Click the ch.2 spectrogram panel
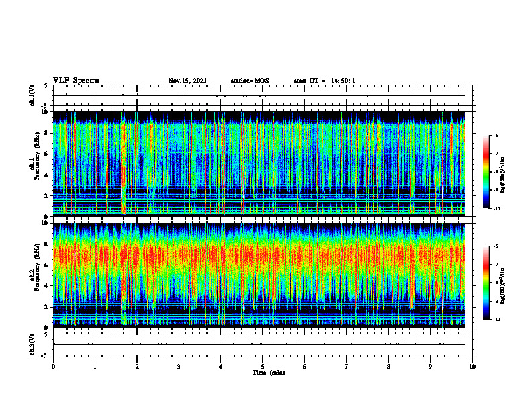Image resolution: width=532 pixels, height=411 pixels. tap(259, 275)
